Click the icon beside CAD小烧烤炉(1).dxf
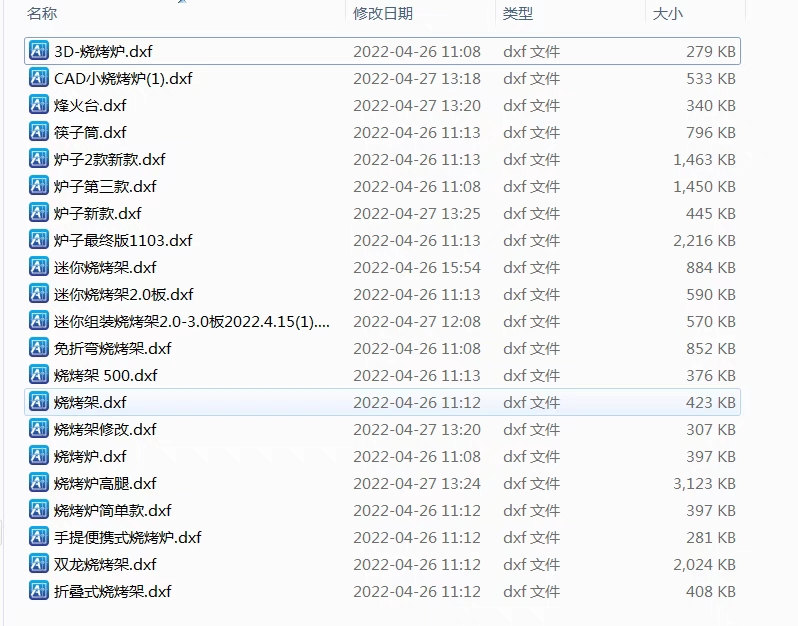The width and height of the screenshot is (798, 626). pos(39,78)
